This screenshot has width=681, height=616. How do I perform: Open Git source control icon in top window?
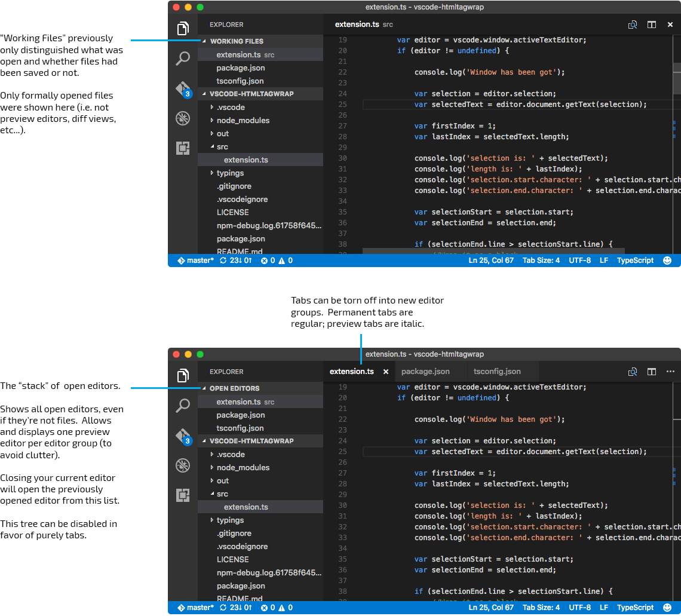tap(184, 90)
